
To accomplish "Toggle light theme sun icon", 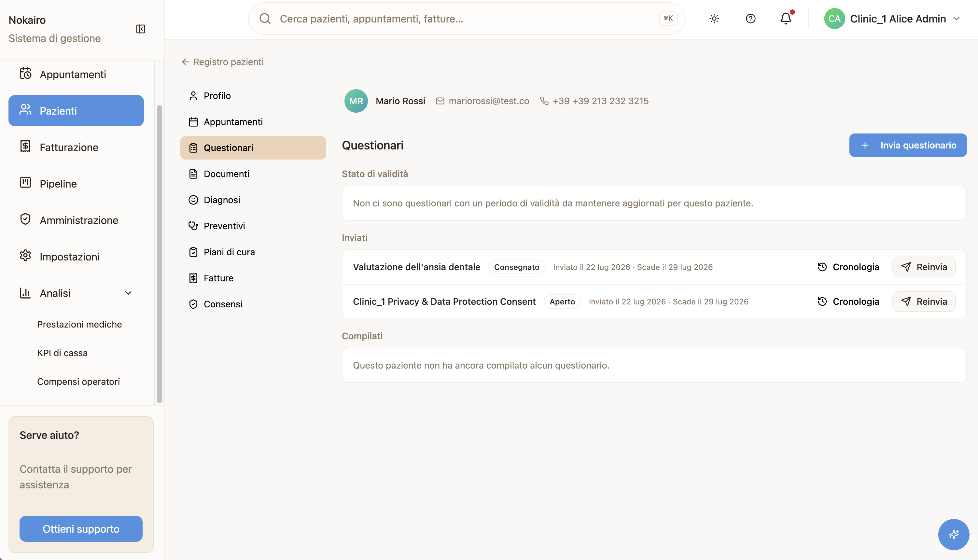I will pyautogui.click(x=714, y=19).
